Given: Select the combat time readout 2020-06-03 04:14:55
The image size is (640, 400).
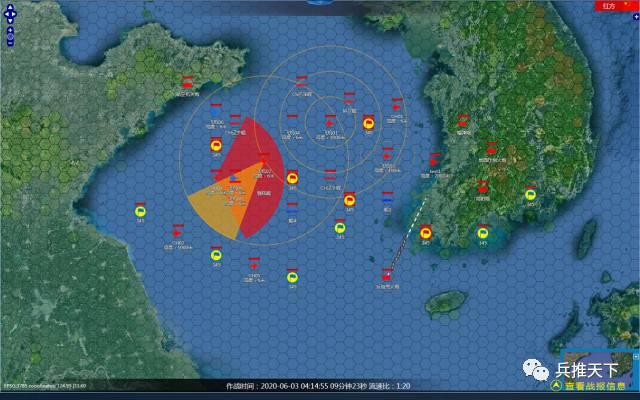Looking at the screenshot, I should click(297, 386).
